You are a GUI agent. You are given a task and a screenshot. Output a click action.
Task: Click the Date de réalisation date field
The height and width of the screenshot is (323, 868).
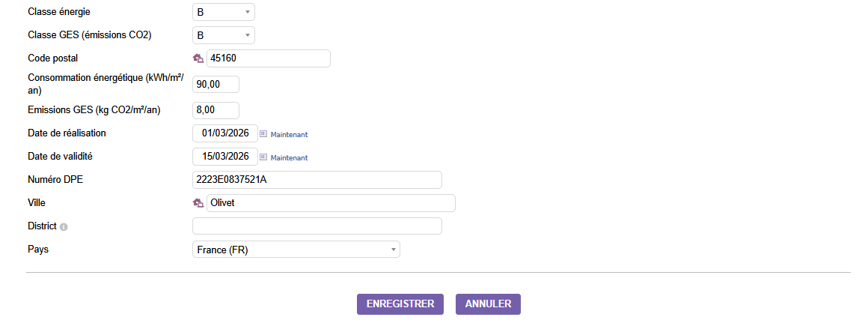225,133
